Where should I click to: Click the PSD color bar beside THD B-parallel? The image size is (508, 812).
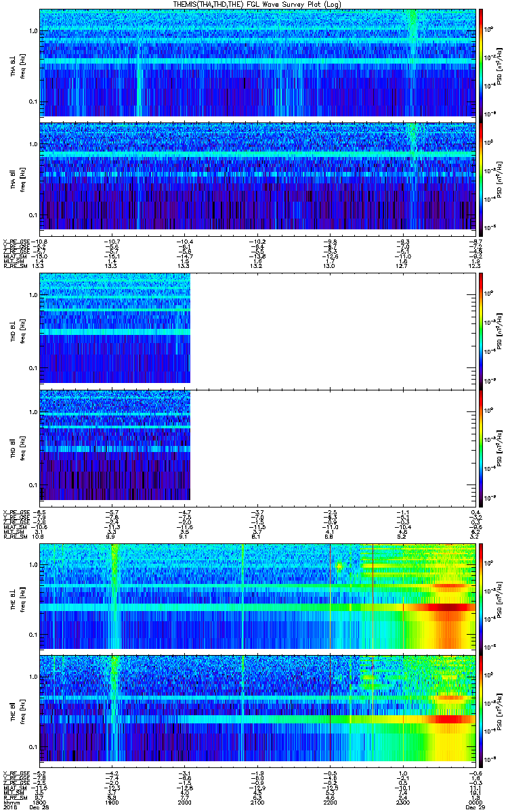click(482, 447)
